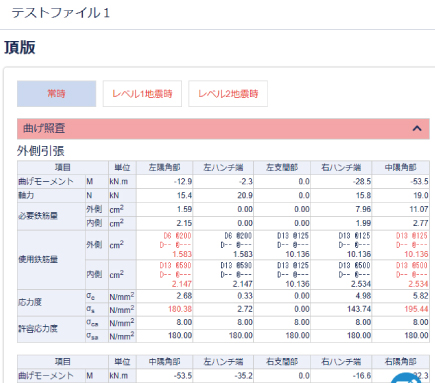This screenshot has height=383, width=435.
Task: Click stress value 0.33
Action: (245, 296)
